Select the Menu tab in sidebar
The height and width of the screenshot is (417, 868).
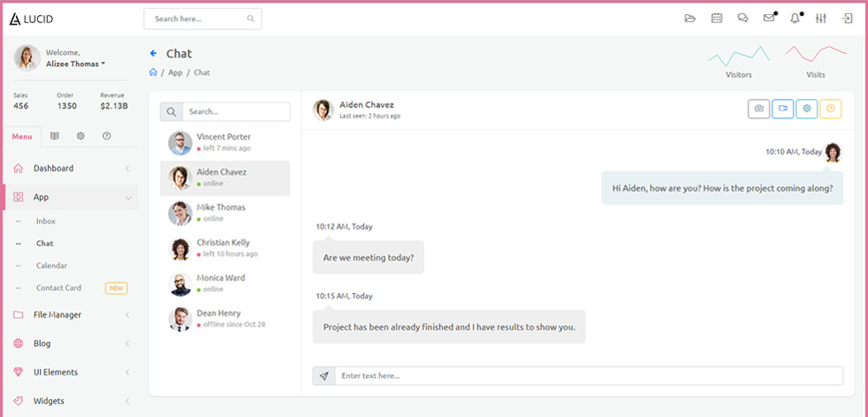22,136
